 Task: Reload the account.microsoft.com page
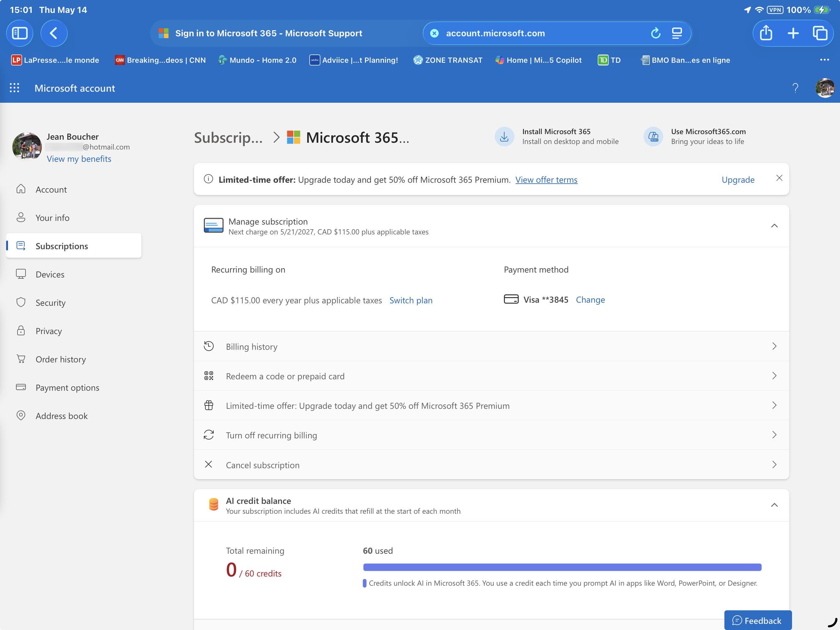pyautogui.click(x=656, y=34)
